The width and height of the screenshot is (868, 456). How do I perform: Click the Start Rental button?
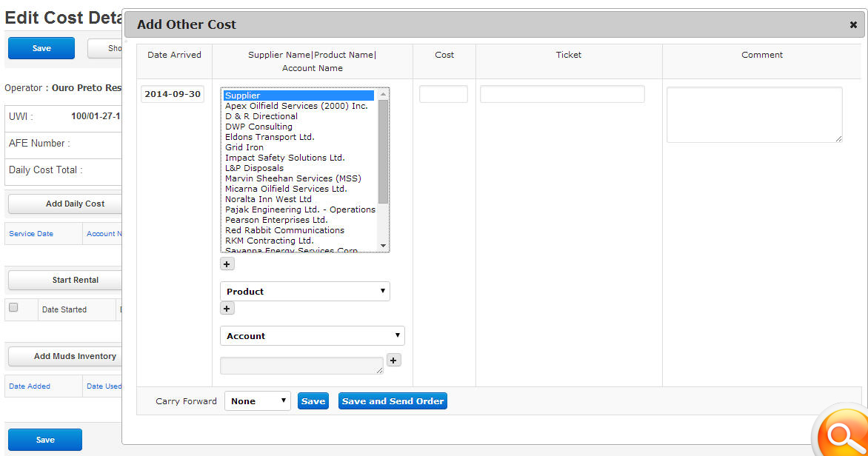[65, 280]
